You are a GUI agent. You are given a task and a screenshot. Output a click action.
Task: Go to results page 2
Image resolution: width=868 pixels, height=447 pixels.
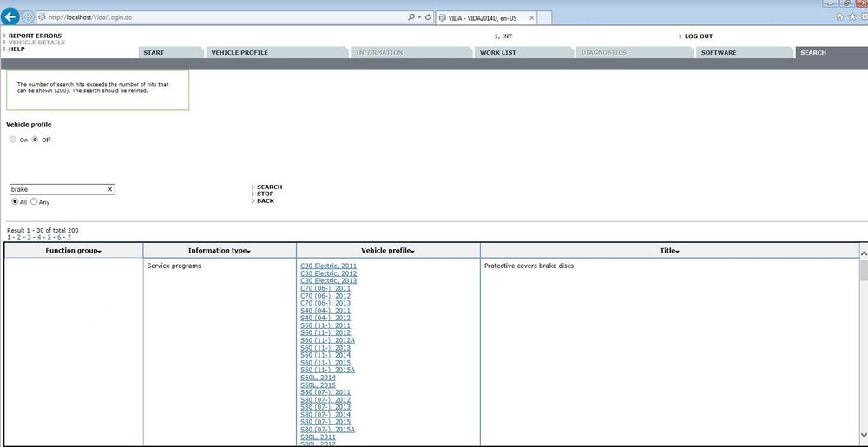click(x=18, y=237)
